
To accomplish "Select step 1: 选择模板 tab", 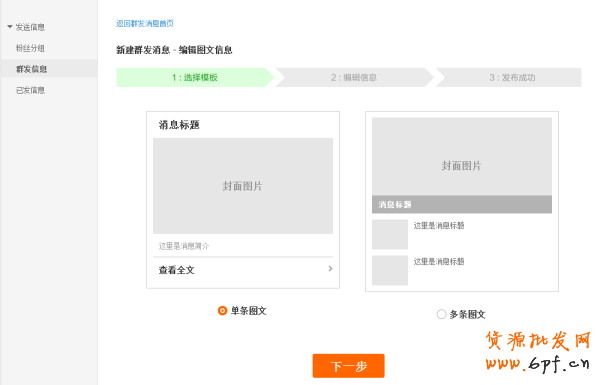I will (195, 77).
